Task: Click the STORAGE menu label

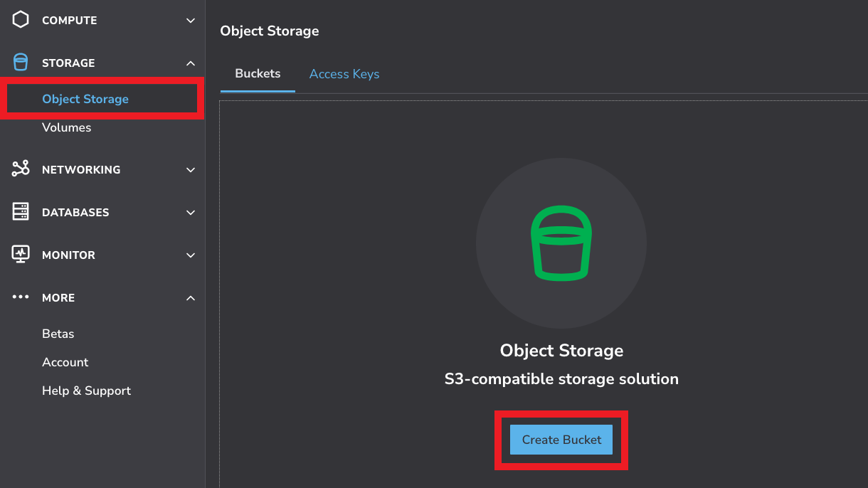Action: (68, 63)
